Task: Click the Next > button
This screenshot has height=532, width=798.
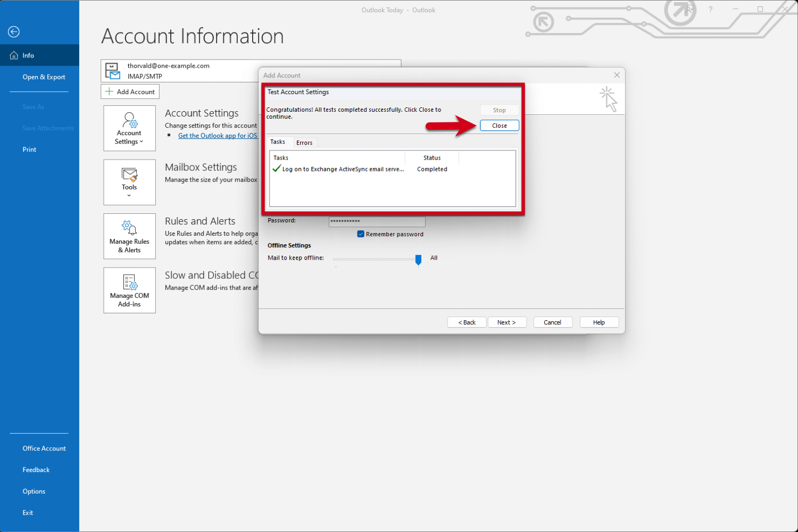Action: (x=506, y=322)
